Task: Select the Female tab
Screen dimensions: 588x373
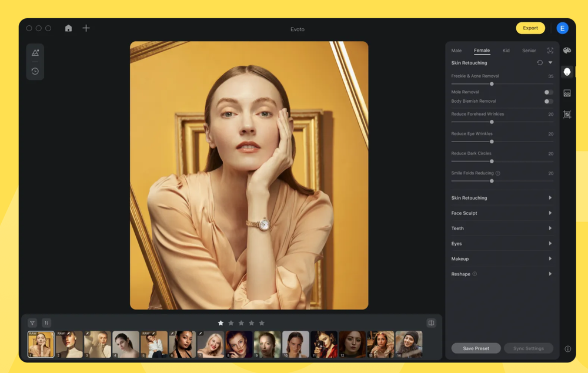Action: [x=482, y=51]
